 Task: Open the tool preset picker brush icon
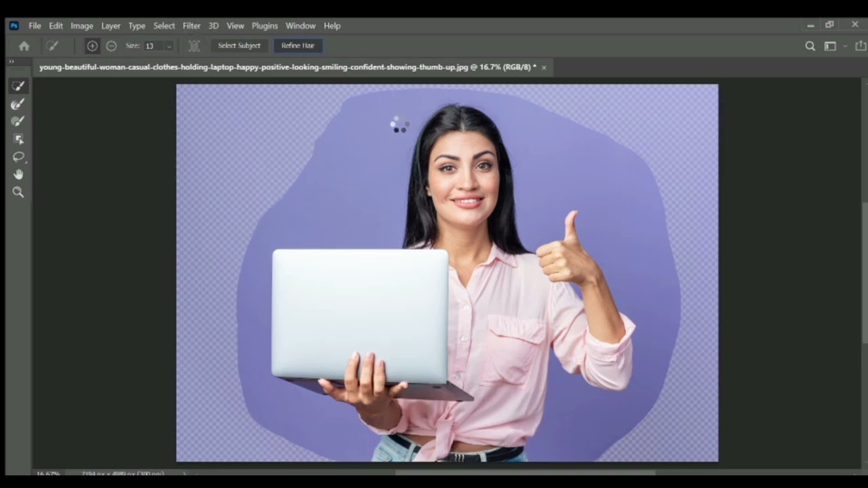click(x=52, y=46)
